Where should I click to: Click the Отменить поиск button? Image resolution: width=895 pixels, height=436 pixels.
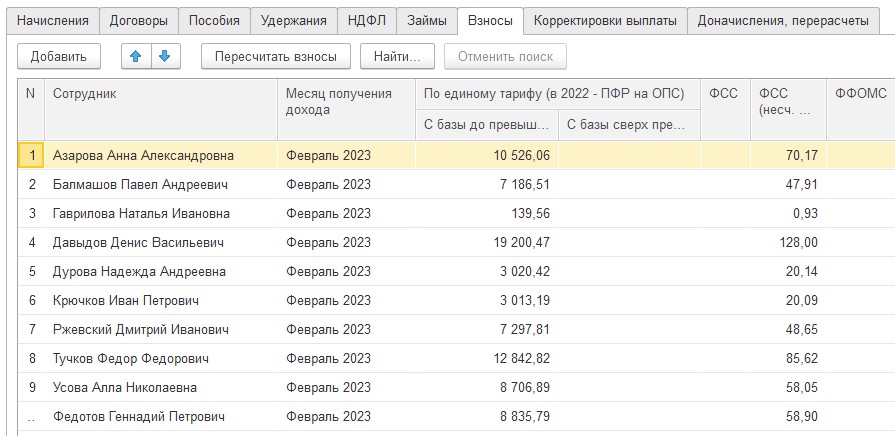coord(505,57)
